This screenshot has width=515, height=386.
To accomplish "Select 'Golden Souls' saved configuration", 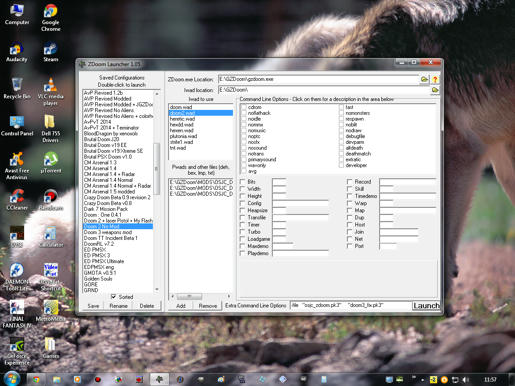I will (x=118, y=279).
